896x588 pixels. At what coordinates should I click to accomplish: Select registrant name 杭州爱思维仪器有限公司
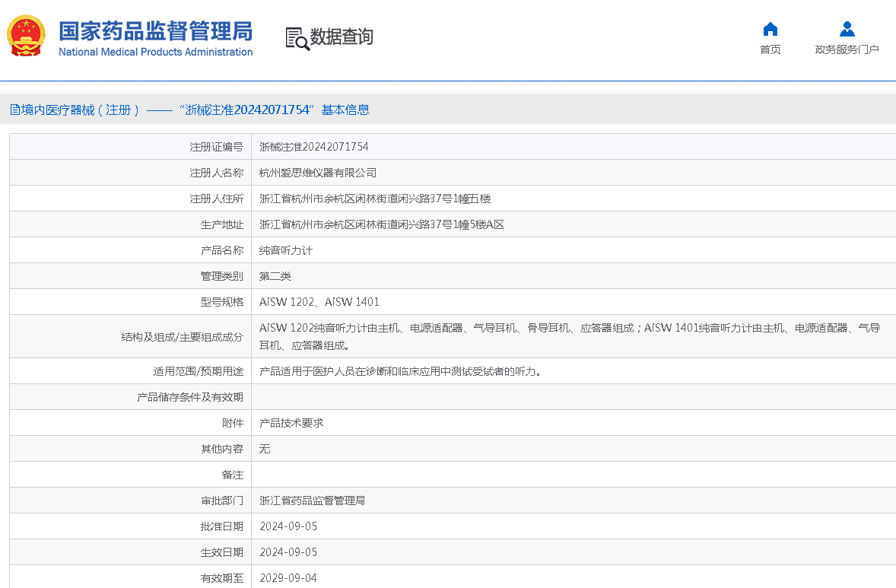317,173
